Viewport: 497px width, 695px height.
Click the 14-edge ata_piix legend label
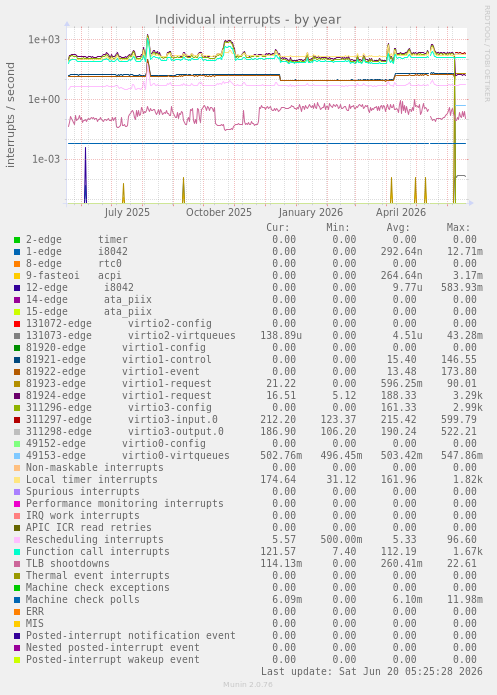pyautogui.click(x=89, y=300)
